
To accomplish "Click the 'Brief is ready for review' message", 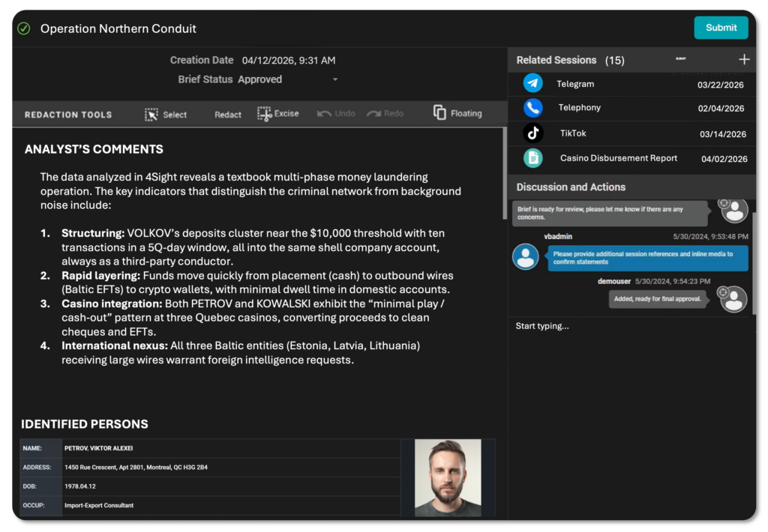I will coord(610,213).
